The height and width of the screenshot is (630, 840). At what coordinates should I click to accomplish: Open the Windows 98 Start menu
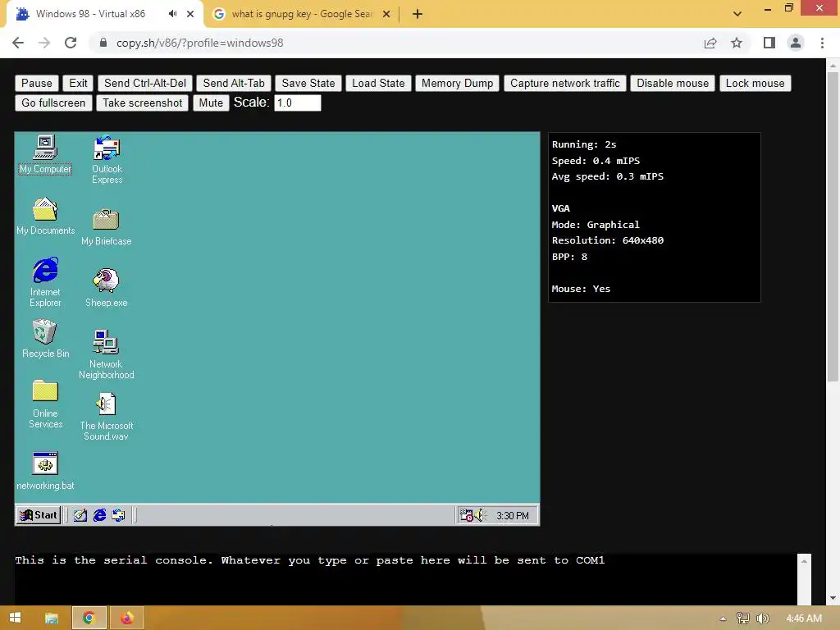coord(38,515)
